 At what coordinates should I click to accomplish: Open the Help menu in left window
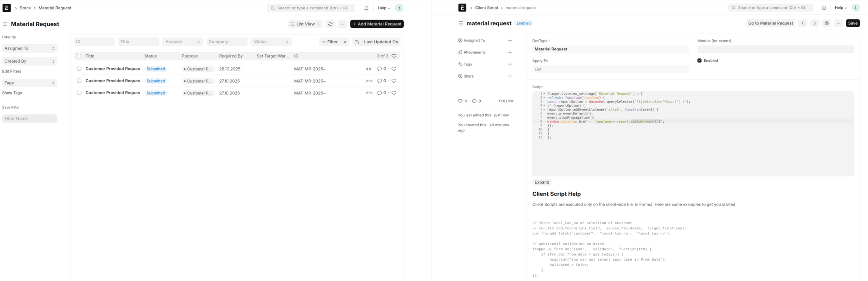tap(384, 8)
